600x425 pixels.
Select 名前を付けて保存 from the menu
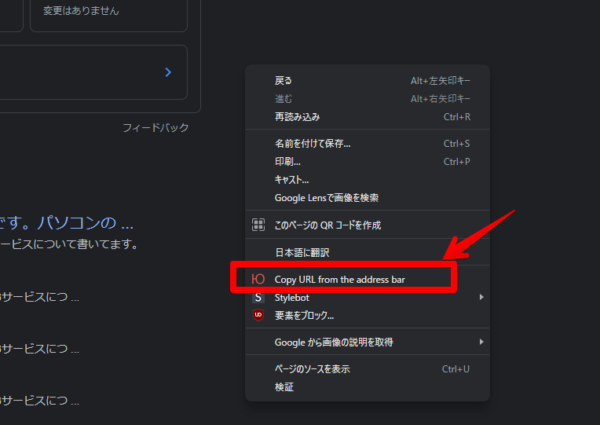point(312,144)
